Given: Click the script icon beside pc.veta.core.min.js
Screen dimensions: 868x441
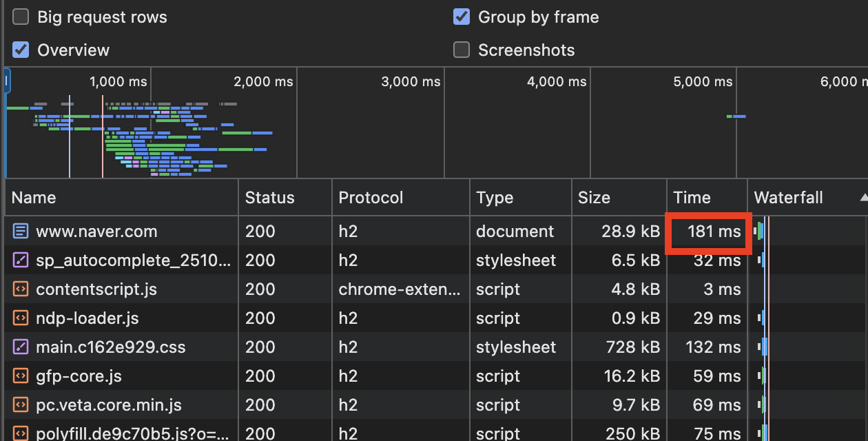Looking at the screenshot, I should tap(21, 405).
